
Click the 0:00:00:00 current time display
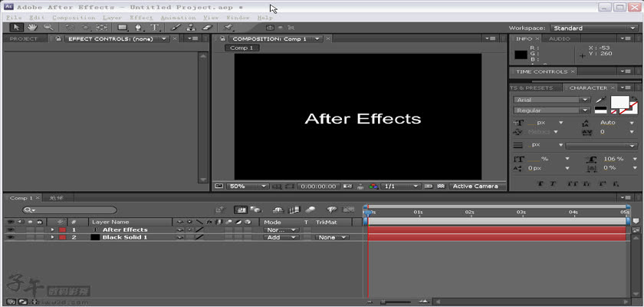[x=319, y=187]
